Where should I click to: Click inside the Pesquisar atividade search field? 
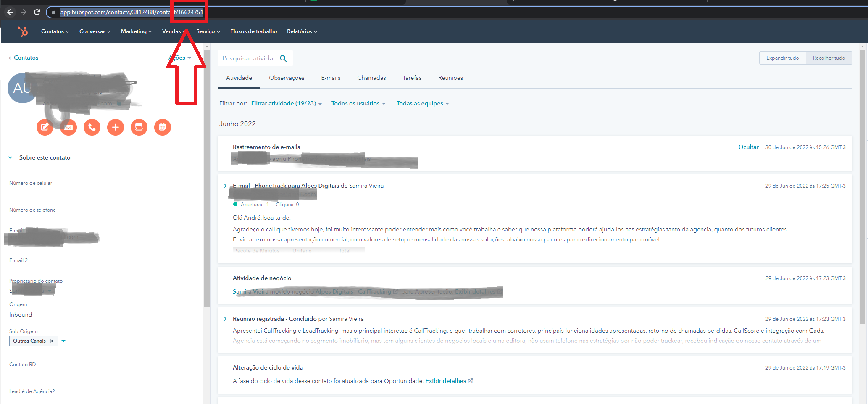[x=248, y=58]
